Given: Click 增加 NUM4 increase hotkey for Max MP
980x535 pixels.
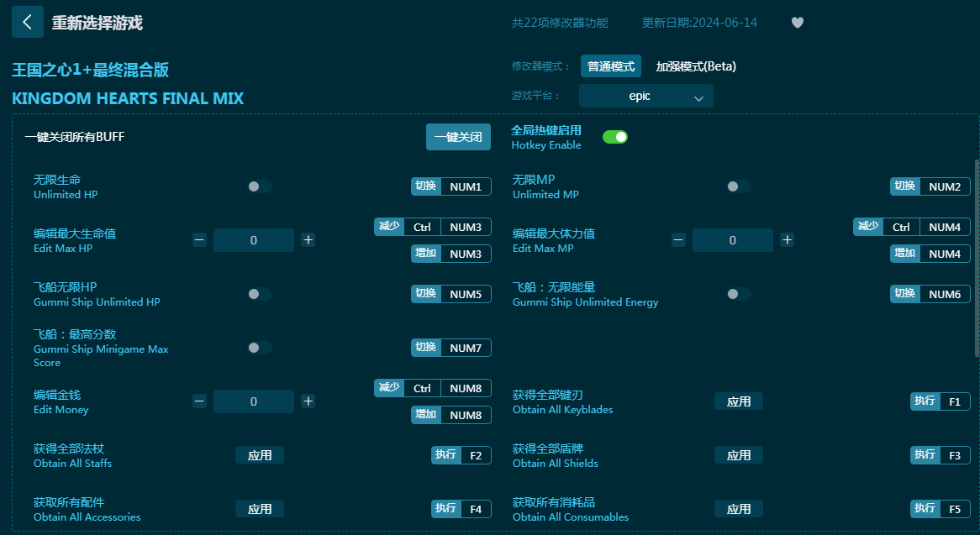Looking at the screenshot, I should [930, 254].
